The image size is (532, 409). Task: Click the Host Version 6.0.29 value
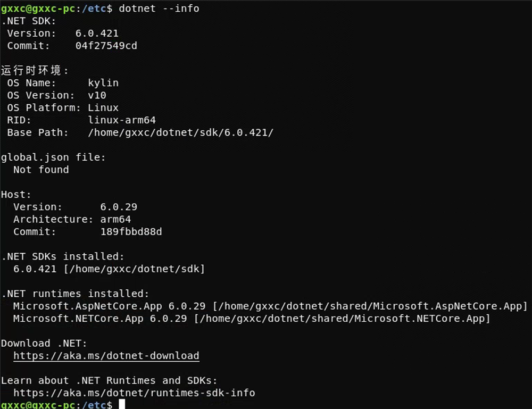tap(119, 207)
